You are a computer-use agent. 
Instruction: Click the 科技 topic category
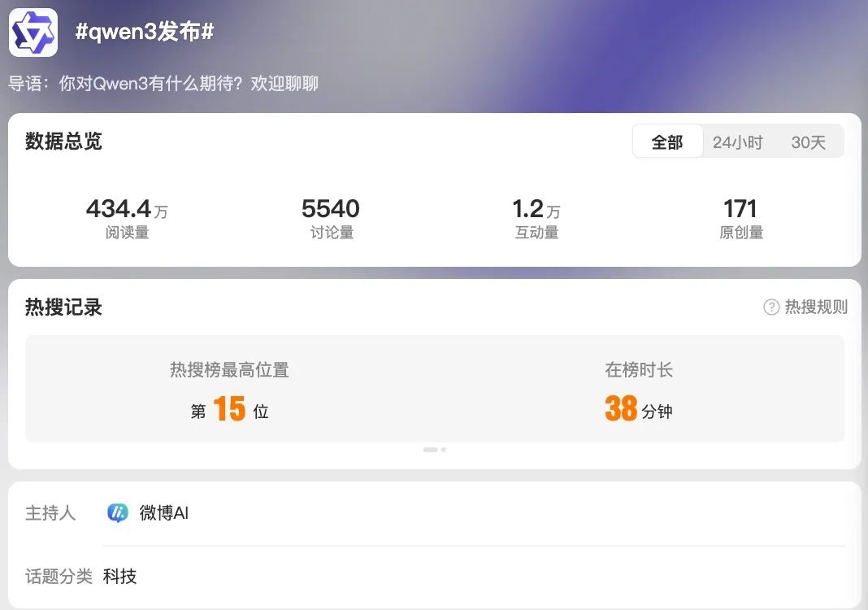tap(119, 576)
